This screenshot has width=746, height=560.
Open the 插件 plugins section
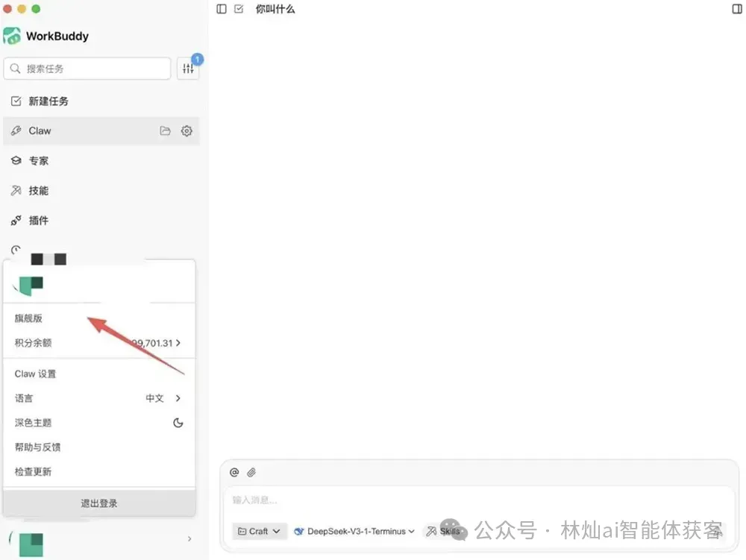pyautogui.click(x=101, y=221)
